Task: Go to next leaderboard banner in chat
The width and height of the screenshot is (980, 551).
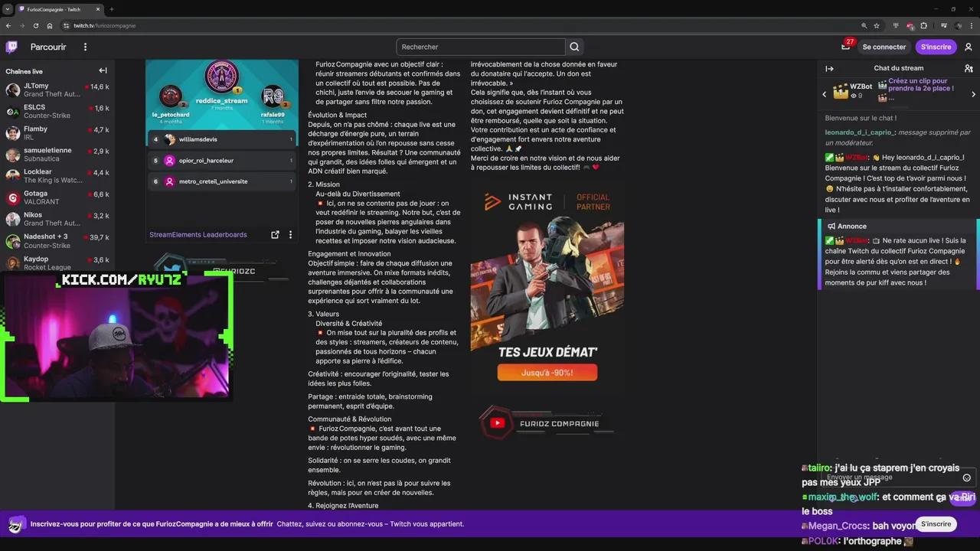Action: [973, 94]
